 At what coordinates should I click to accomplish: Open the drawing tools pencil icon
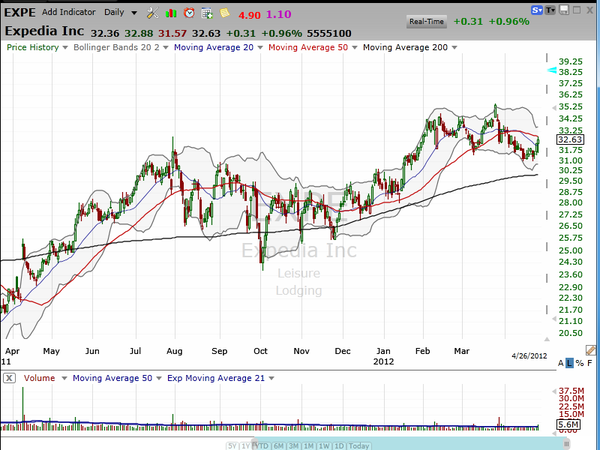pos(590,350)
